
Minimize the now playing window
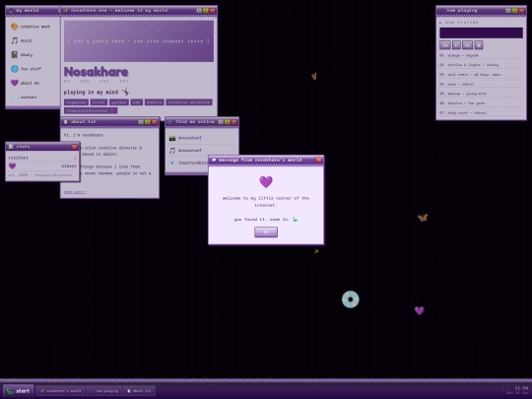point(508,11)
